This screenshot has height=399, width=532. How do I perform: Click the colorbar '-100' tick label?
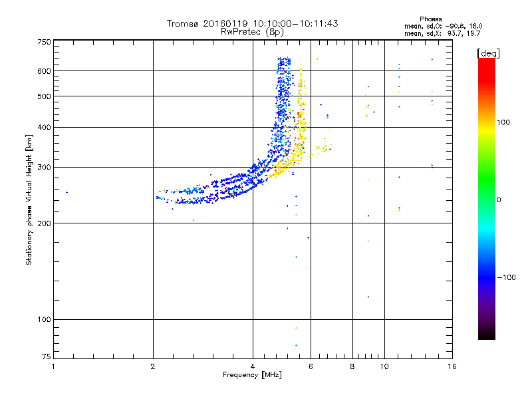507,277
